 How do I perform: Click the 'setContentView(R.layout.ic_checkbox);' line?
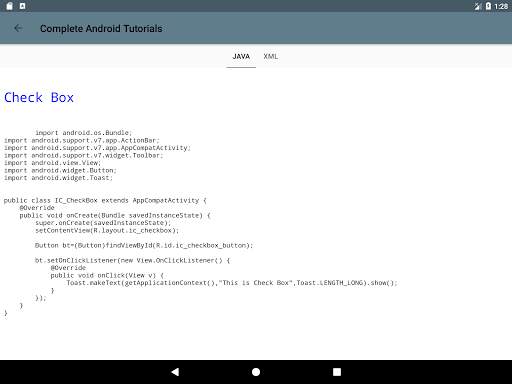(107, 230)
